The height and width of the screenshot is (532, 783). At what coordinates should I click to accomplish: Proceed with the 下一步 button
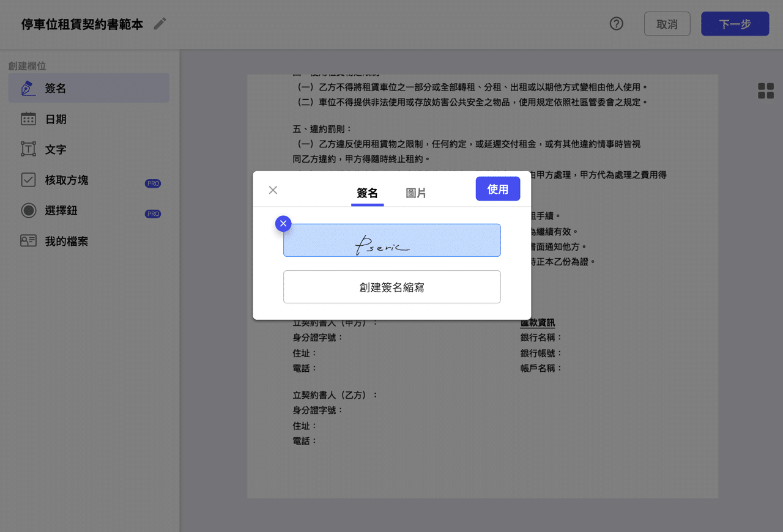(x=735, y=24)
